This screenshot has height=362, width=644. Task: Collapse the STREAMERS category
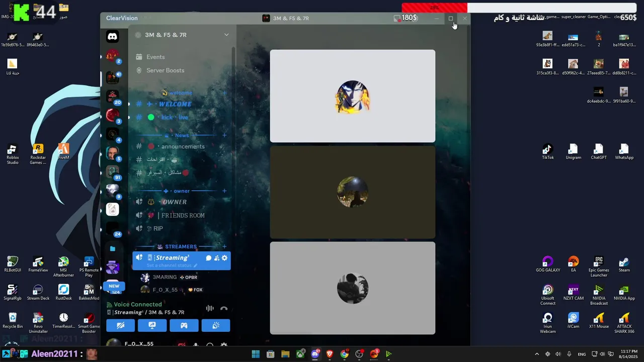[x=181, y=246]
